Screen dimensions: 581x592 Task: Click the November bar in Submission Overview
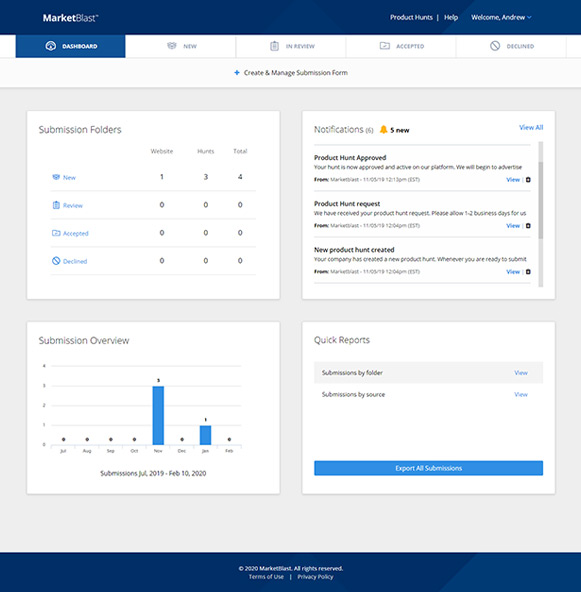tap(158, 415)
